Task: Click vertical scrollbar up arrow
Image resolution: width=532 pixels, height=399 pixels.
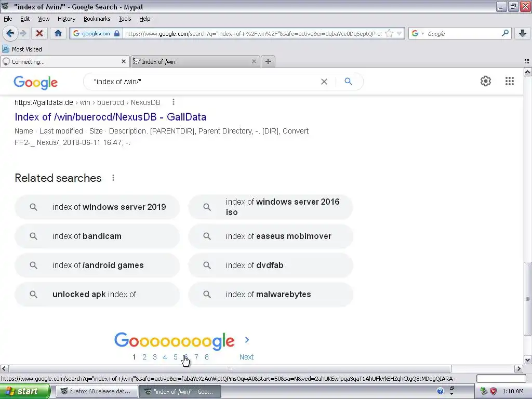Action: coord(528,72)
